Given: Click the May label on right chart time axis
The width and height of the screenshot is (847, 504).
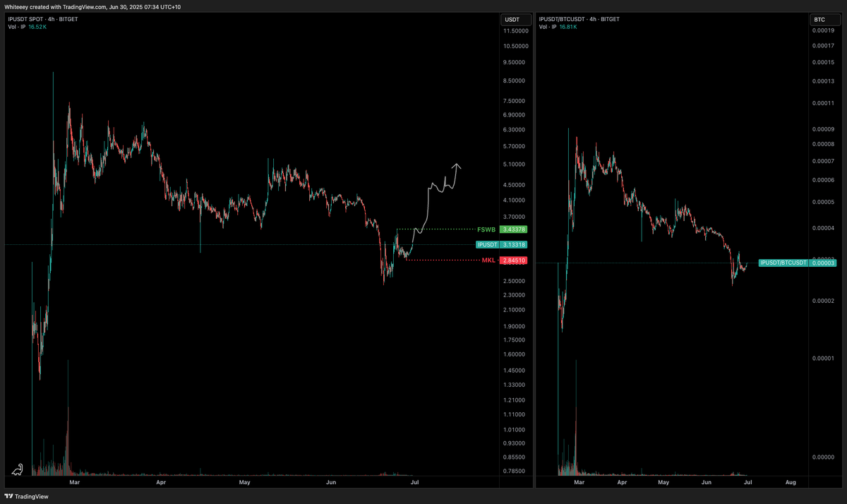Looking at the screenshot, I should tap(663, 483).
